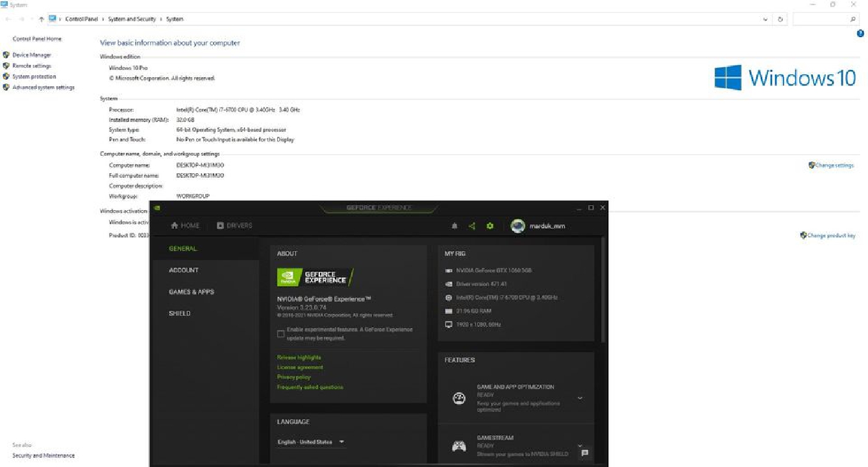Screen dimensions: 868x467
Task: Open Remote settings link
Action: tap(32, 66)
